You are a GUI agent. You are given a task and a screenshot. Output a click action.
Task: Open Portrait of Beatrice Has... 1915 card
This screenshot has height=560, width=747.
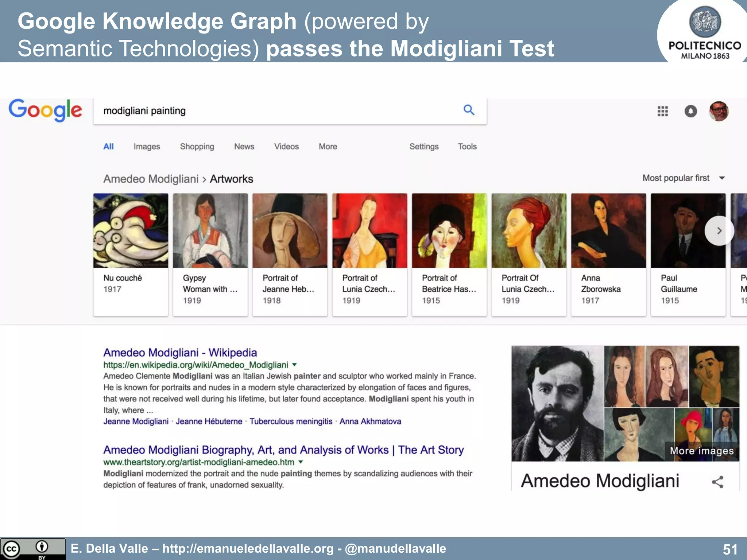click(x=449, y=254)
